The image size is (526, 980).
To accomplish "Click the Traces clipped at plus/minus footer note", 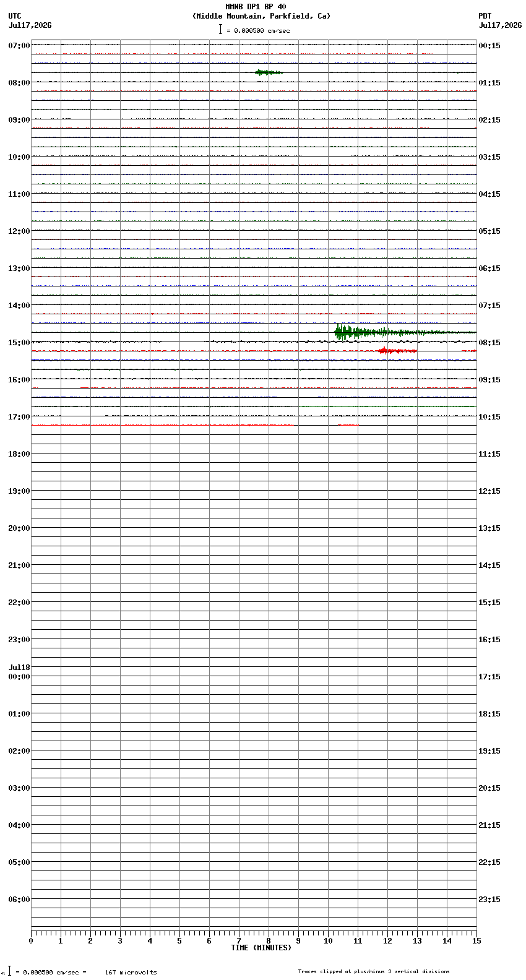I will pos(374,971).
